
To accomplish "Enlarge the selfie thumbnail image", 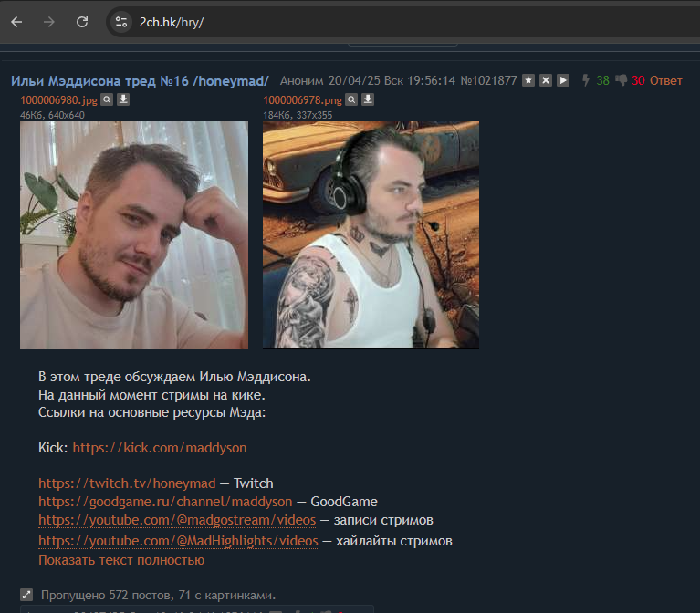I will [134, 235].
